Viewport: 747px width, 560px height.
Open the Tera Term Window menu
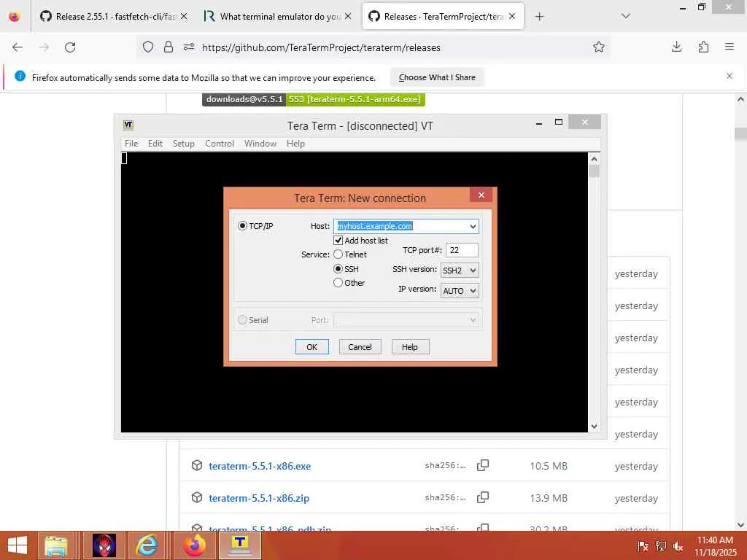click(260, 144)
